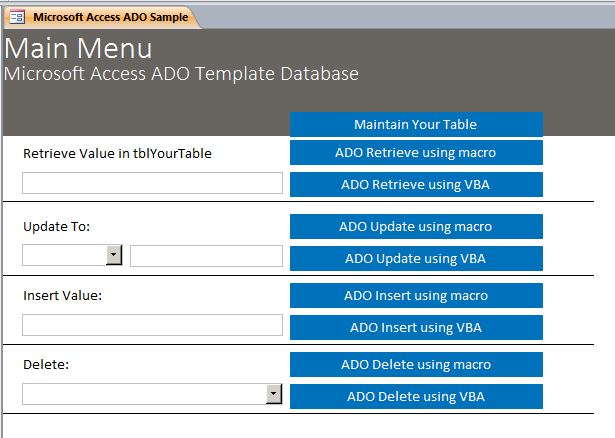Click 'Microsoft Access ADO Template Database' subtitle
615x438 pixels.
pyautogui.click(x=181, y=74)
